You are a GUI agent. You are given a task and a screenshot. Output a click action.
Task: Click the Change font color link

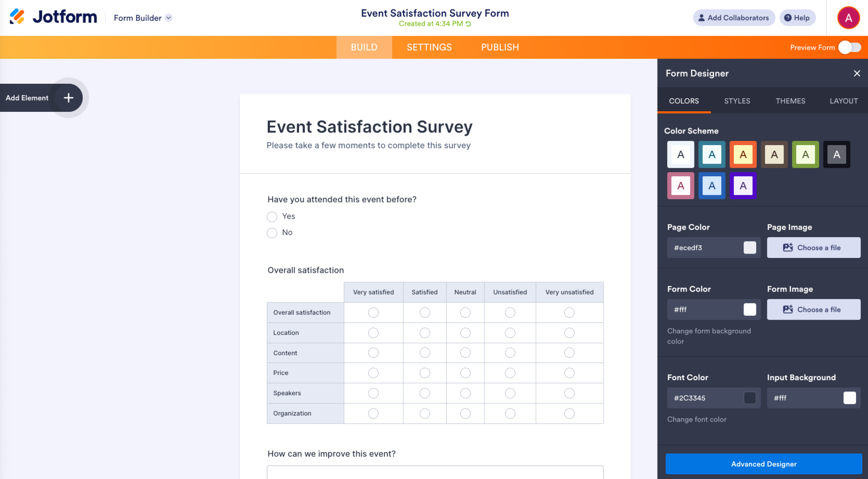click(696, 419)
